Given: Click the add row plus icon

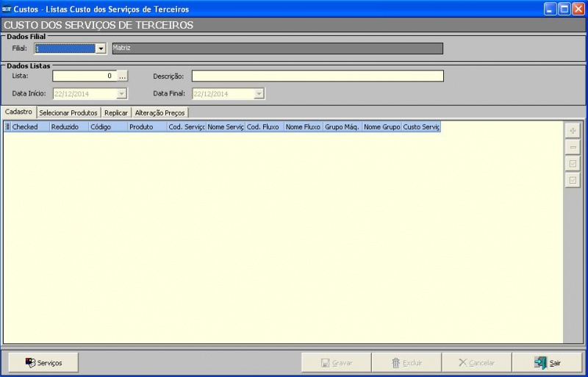Looking at the screenshot, I should point(573,130).
